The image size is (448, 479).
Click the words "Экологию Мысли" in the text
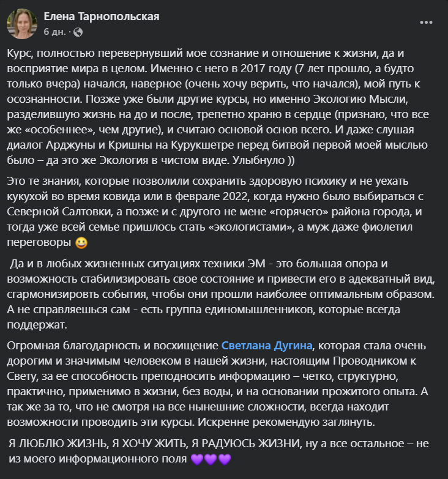click(360, 99)
